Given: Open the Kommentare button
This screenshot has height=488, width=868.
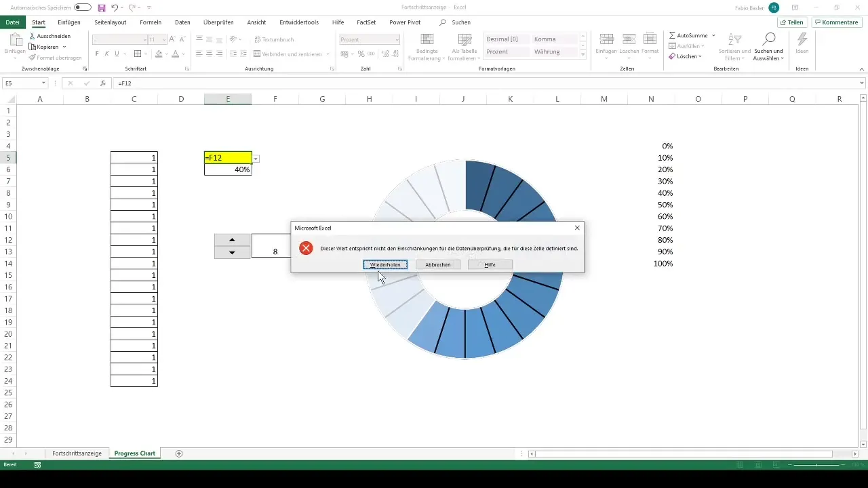Looking at the screenshot, I should [x=836, y=22].
